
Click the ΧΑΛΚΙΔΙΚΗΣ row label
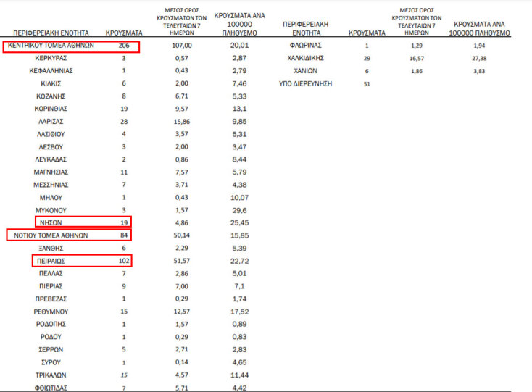coord(305,57)
